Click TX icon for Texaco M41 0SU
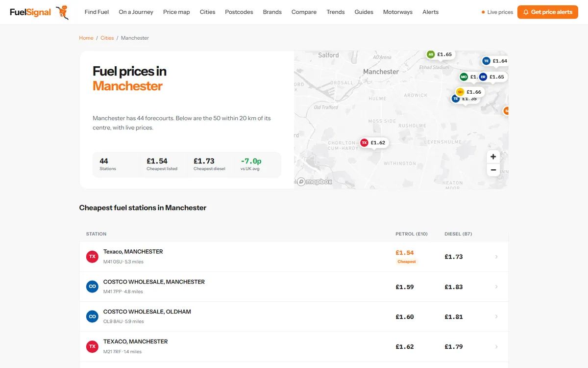588x368 pixels. 92,257
